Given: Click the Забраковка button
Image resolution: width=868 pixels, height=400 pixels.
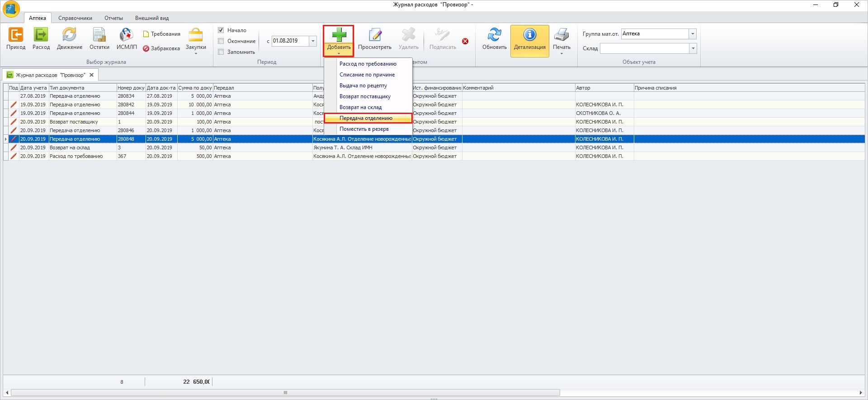Looking at the screenshot, I should pyautogui.click(x=161, y=48).
